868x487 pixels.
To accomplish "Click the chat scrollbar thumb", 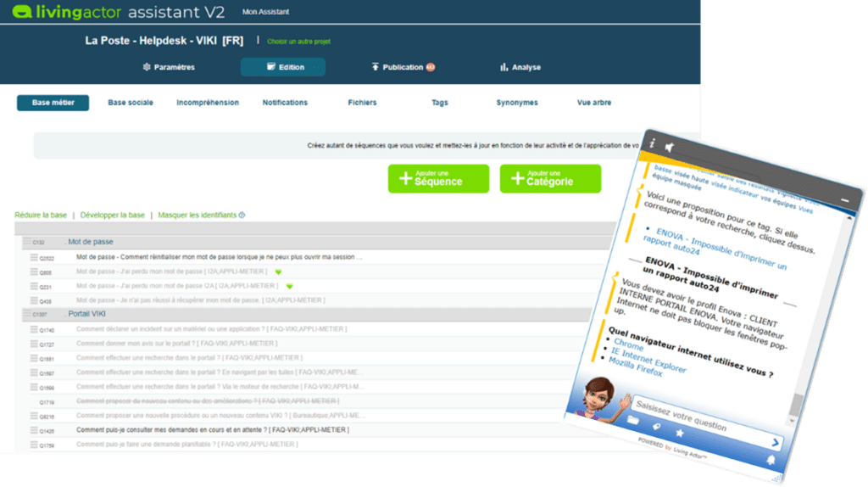I will pyautogui.click(x=796, y=404).
